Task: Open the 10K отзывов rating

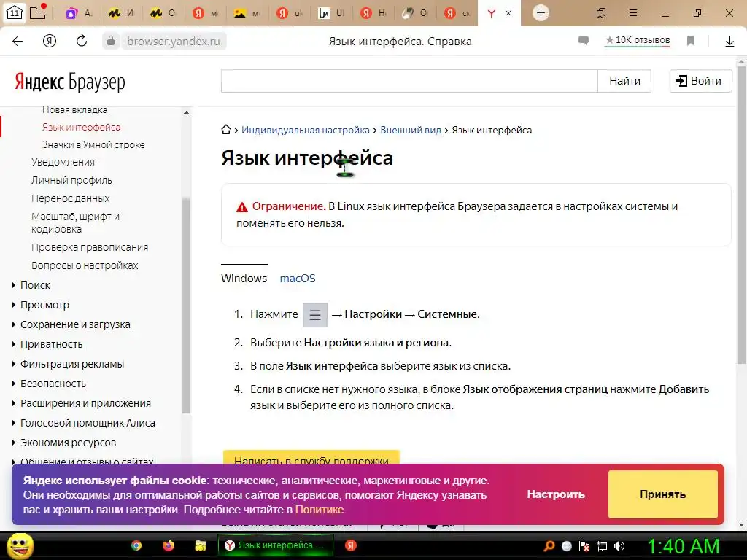Action: pos(638,41)
